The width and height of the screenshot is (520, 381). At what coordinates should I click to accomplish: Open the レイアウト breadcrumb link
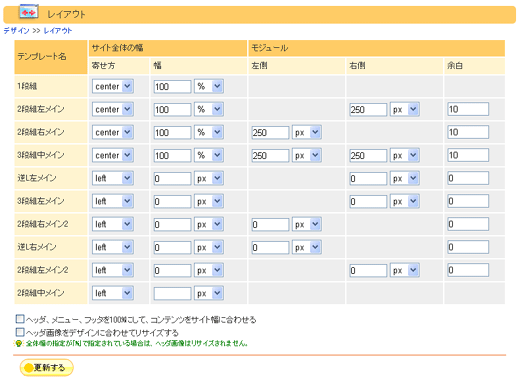58,31
